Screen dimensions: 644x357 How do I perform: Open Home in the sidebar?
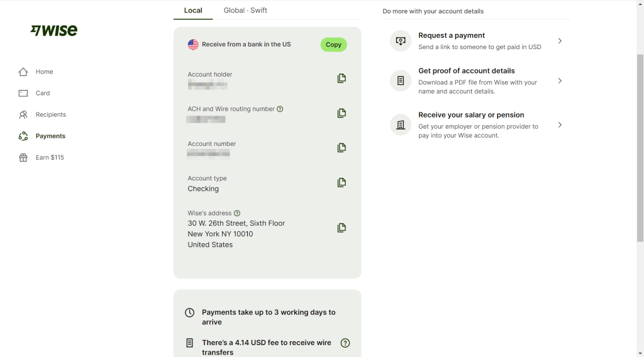click(43, 72)
